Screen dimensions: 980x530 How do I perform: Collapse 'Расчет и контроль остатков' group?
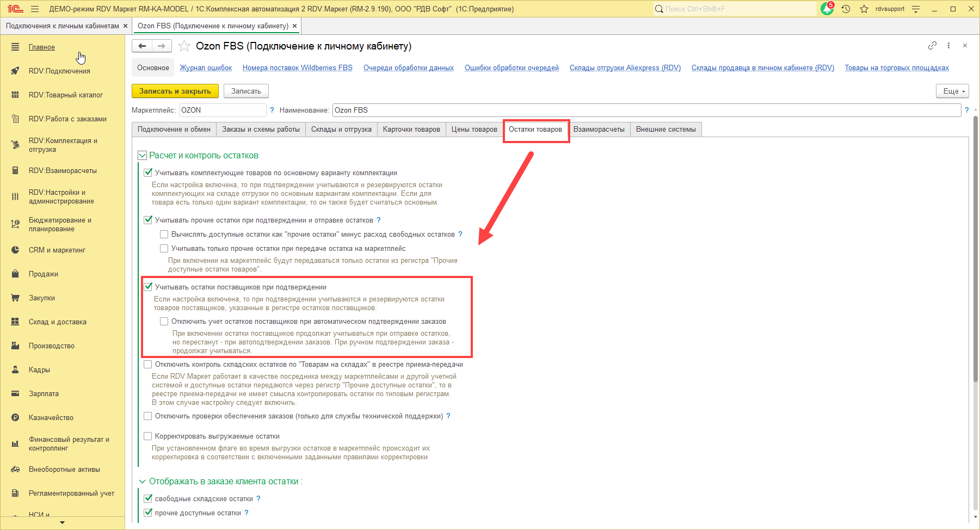click(143, 156)
